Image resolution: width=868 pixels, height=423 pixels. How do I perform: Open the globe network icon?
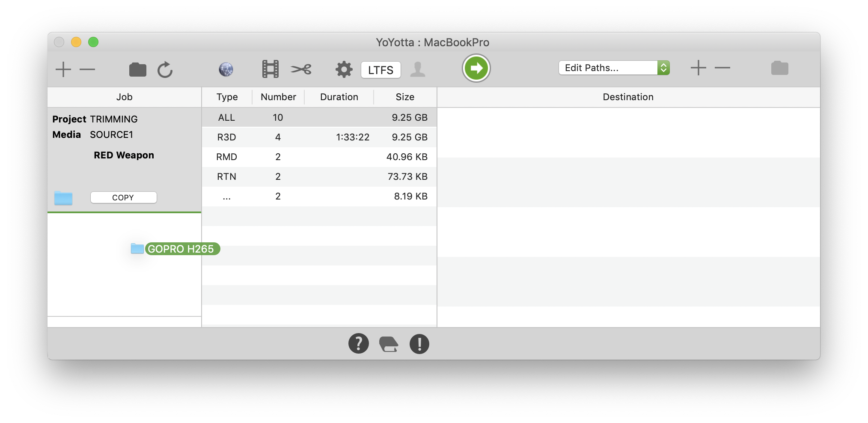coord(226,69)
